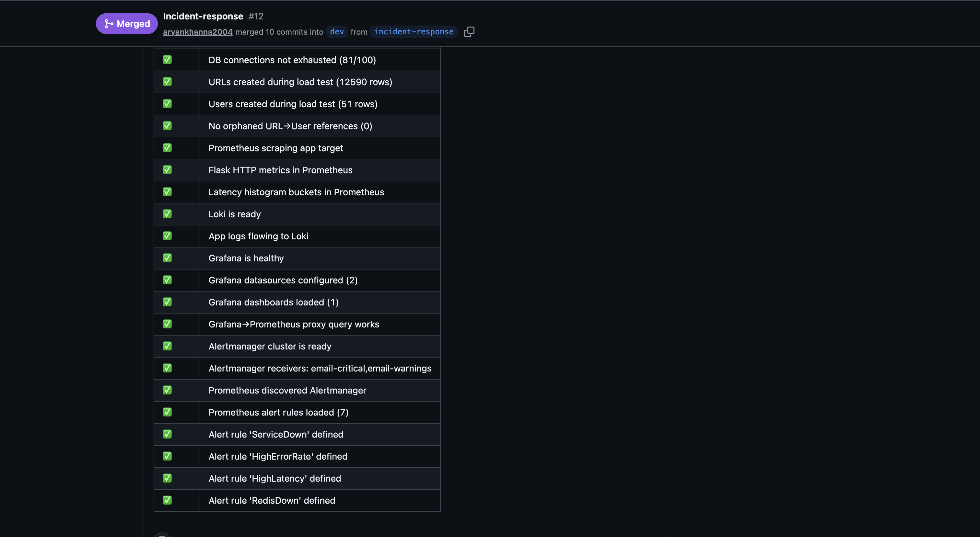The width and height of the screenshot is (980, 537).
Task: Click the Merged pull request badge icon
Action: tap(109, 24)
